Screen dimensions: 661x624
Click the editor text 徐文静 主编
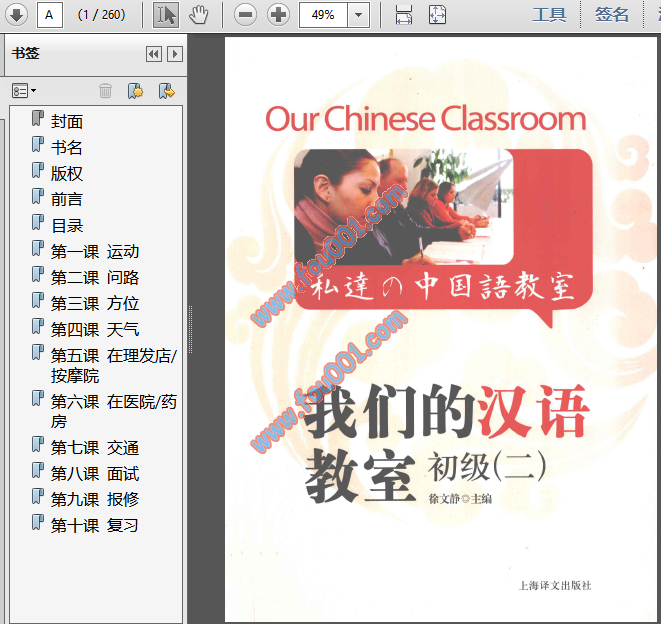pos(460,499)
